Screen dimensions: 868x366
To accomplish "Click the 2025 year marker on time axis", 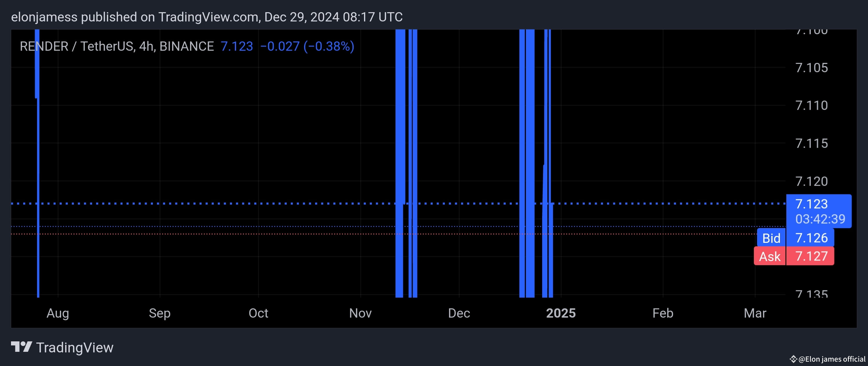I will click(x=561, y=313).
